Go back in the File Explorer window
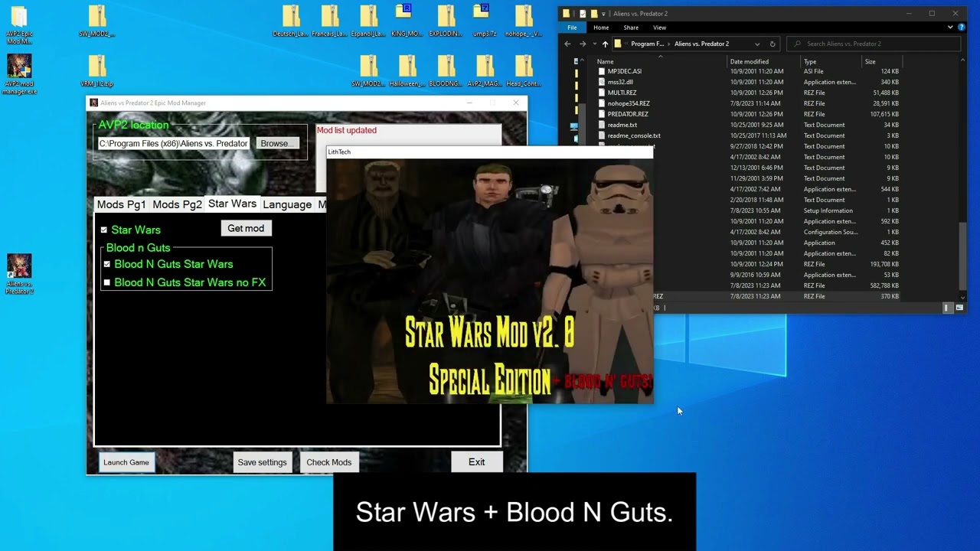The width and height of the screenshot is (980, 551). [567, 44]
